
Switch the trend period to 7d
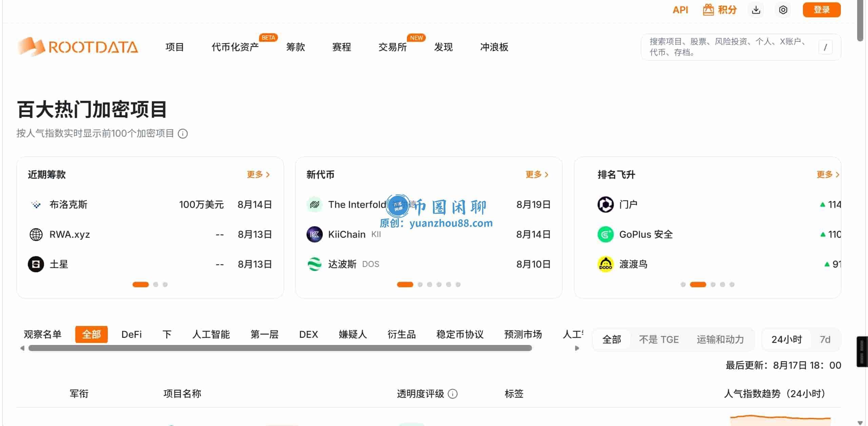coord(825,340)
